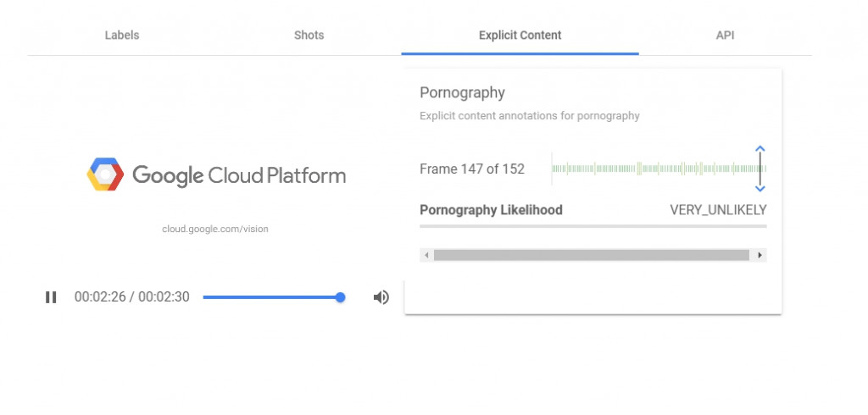The width and height of the screenshot is (868, 415).
Task: Click the down chevron below the frame marker
Action: point(760,188)
